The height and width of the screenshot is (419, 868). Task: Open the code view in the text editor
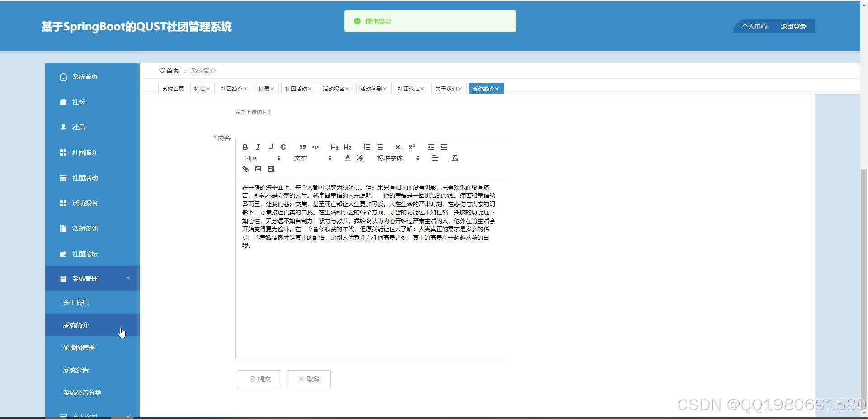point(315,147)
